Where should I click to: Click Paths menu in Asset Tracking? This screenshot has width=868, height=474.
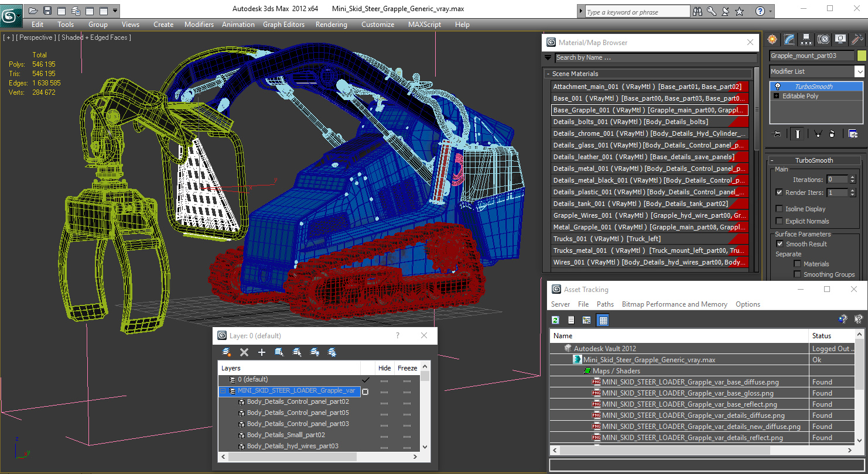[605, 304]
